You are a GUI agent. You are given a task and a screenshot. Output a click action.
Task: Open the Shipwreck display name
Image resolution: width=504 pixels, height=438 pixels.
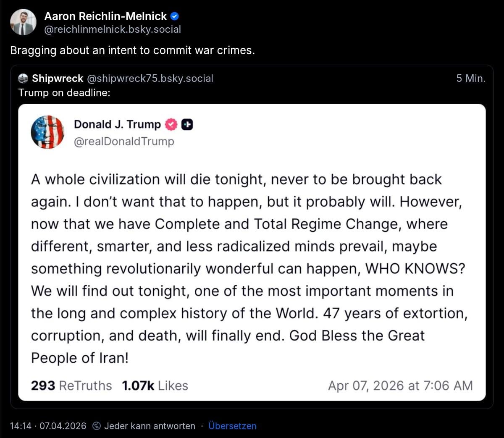pos(58,79)
